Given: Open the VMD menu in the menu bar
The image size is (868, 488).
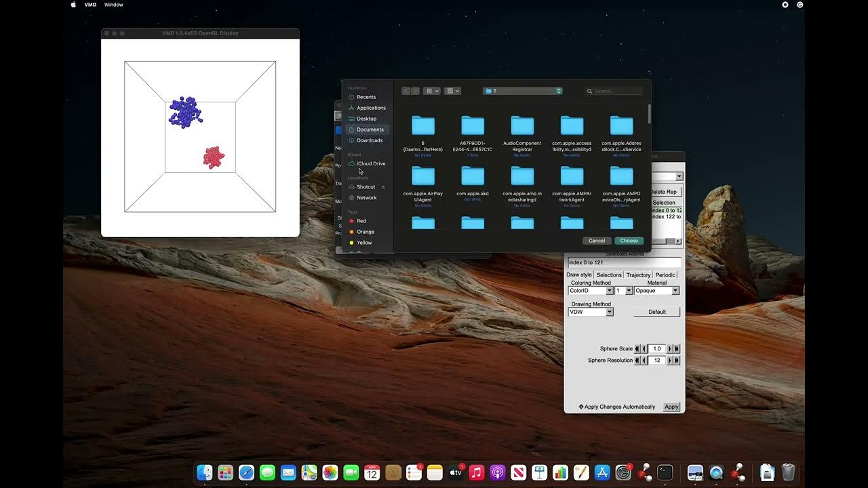Looking at the screenshot, I should click(90, 5).
